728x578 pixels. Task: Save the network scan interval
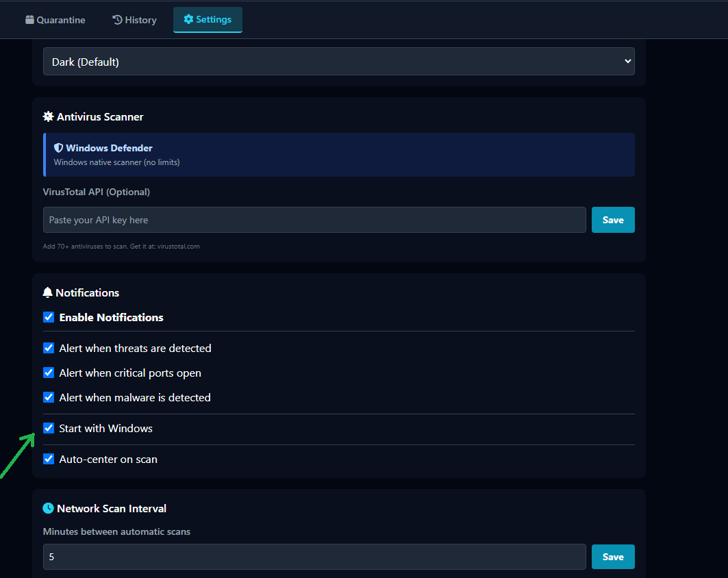coord(613,557)
